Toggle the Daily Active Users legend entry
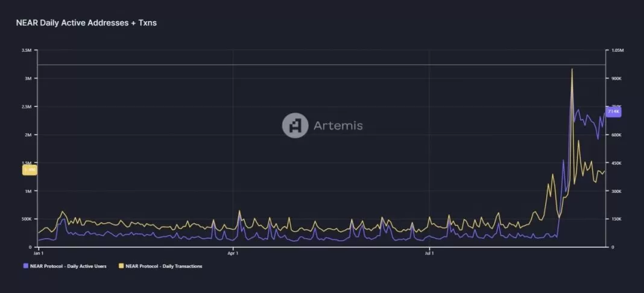Screen dimensions: 644x293 [68, 266]
